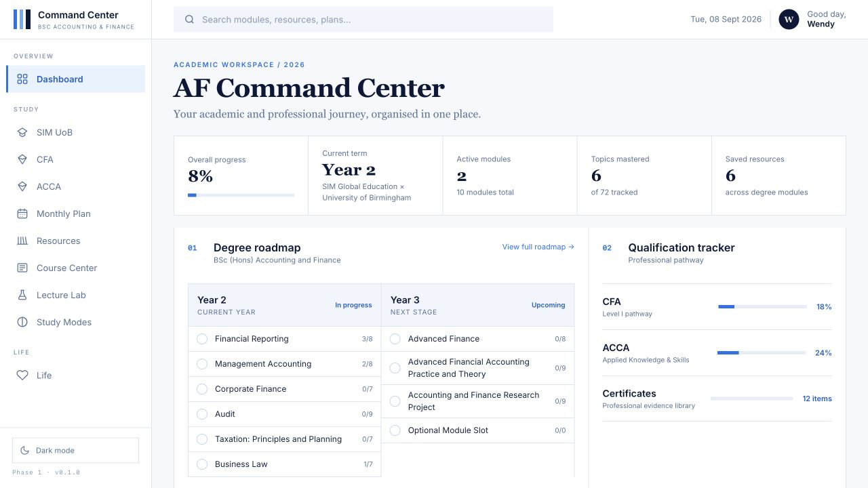
Task: Click the Degree roadmap heading
Action: click(257, 248)
